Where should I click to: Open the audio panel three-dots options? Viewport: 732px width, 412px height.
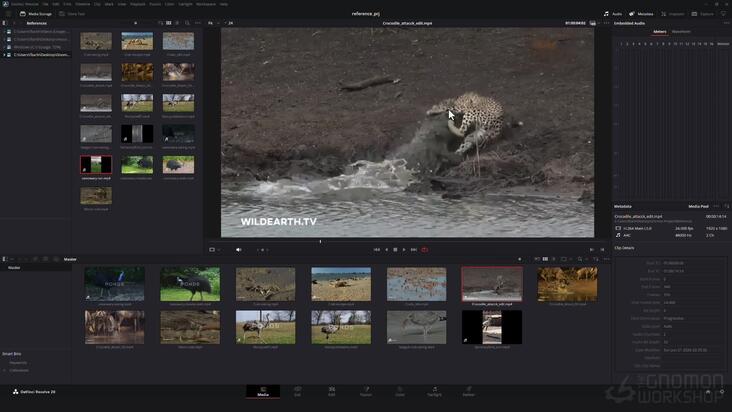point(726,23)
